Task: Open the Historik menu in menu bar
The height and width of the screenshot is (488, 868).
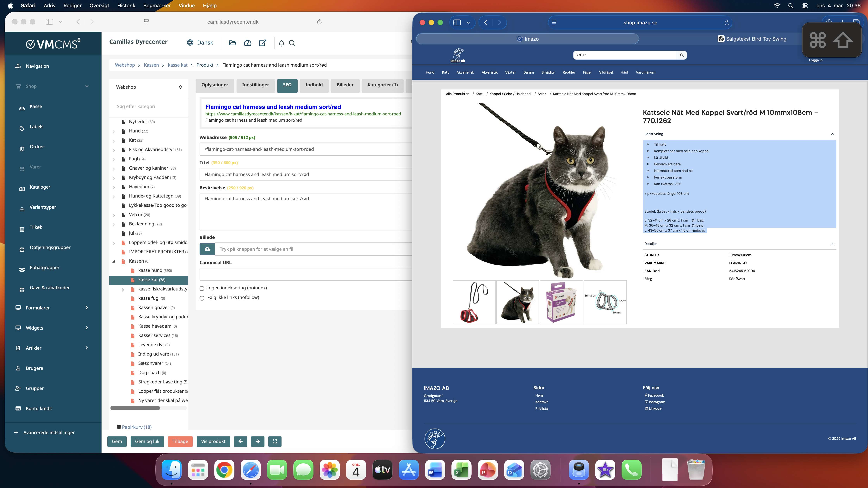Action: (126, 5)
